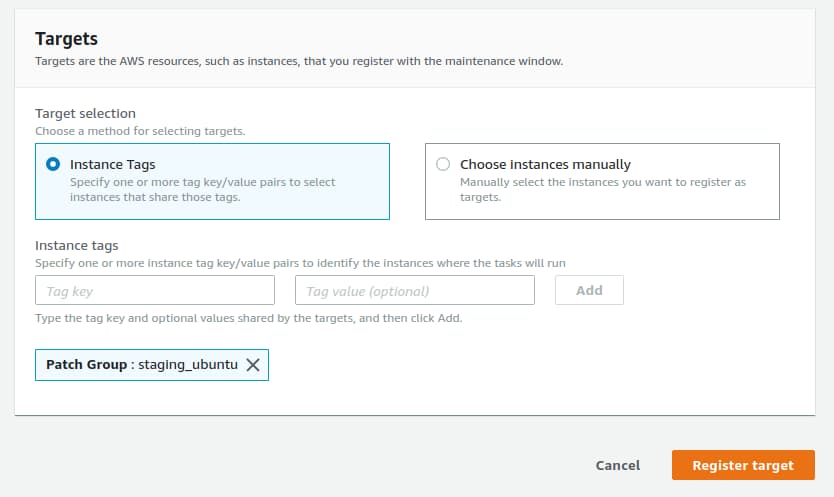Click the Targets section heading
The width and height of the screenshot is (834, 497).
click(x=66, y=39)
